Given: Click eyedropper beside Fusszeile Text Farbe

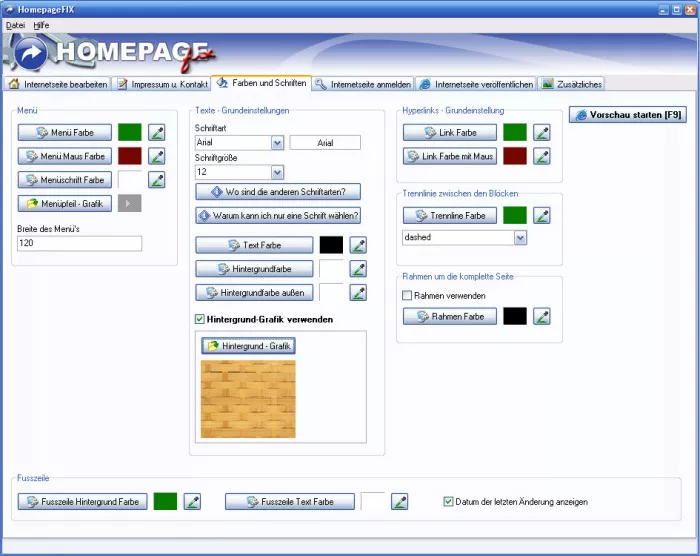Looking at the screenshot, I should [x=400, y=502].
